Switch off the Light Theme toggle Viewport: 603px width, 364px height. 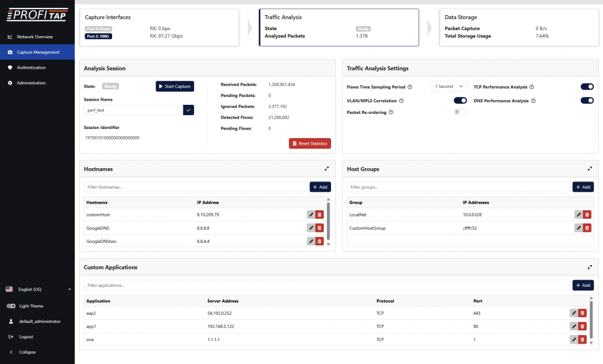pyautogui.click(x=11, y=306)
